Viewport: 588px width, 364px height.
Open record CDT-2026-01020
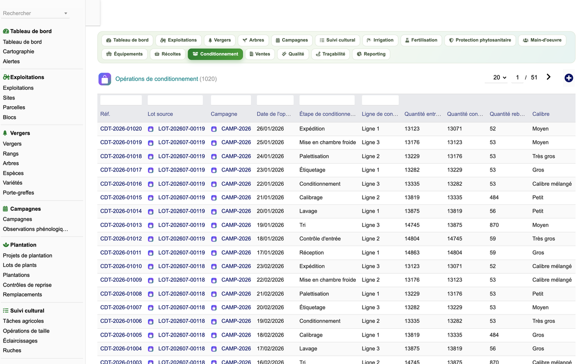point(121,129)
